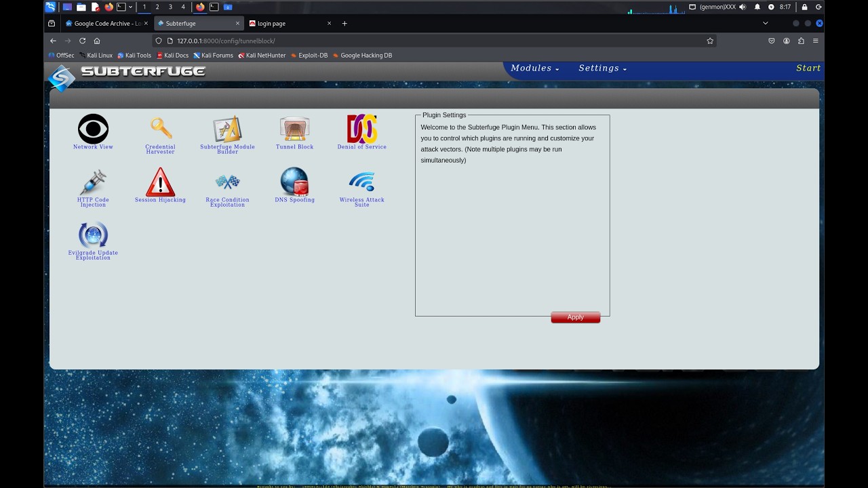This screenshot has height=488, width=868.
Task: Open the Network View plugin icon
Action: 93,129
